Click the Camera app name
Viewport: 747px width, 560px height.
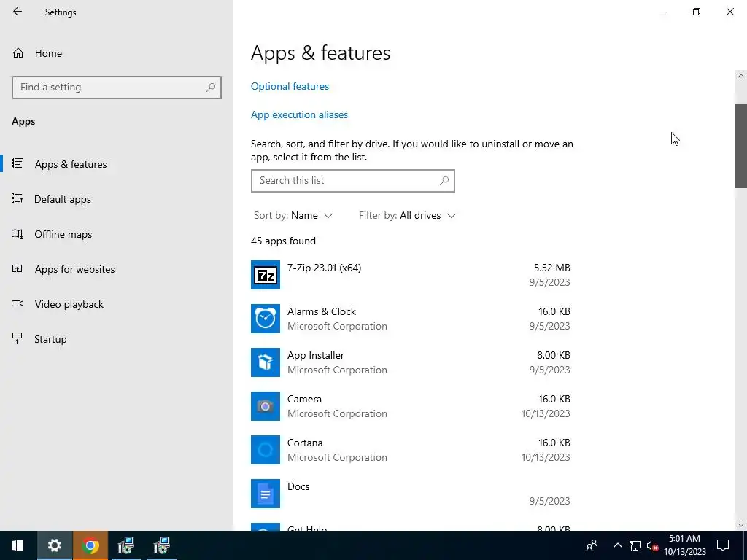(x=304, y=399)
